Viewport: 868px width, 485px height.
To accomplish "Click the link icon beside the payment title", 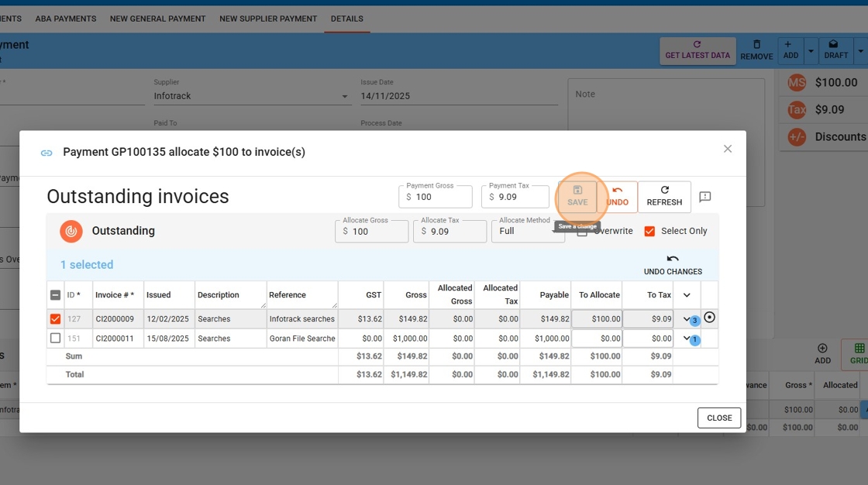I will pyautogui.click(x=46, y=153).
